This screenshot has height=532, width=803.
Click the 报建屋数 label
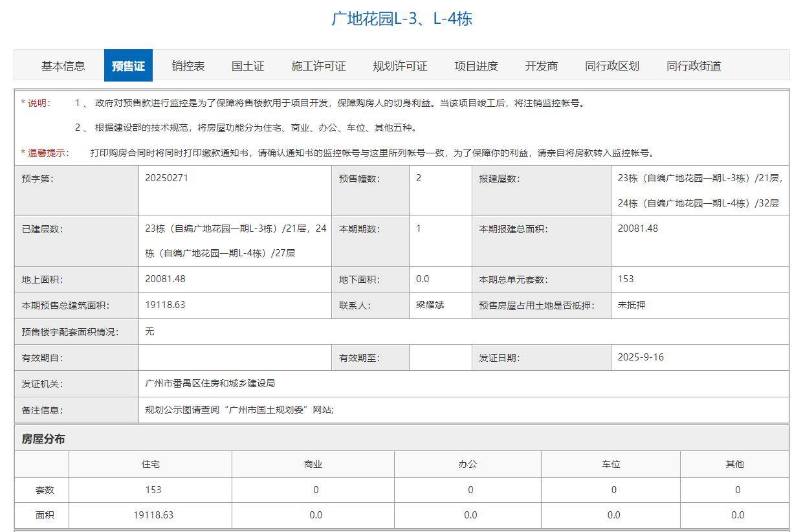[x=499, y=179]
